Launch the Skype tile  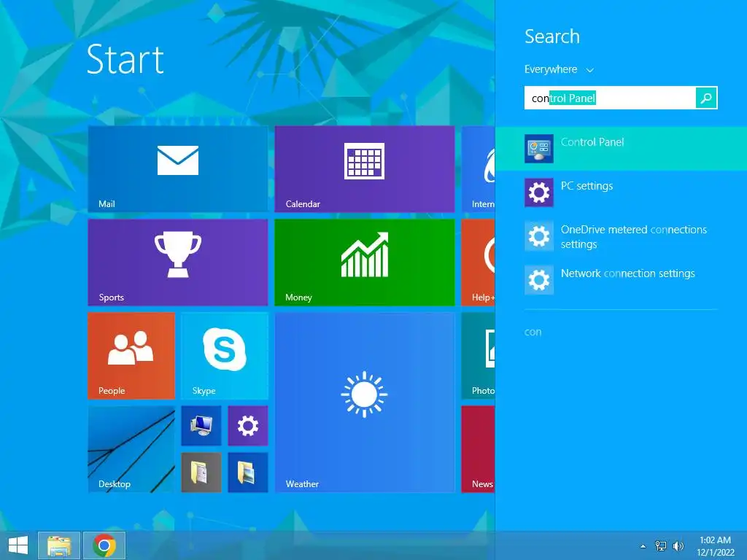[x=225, y=355]
